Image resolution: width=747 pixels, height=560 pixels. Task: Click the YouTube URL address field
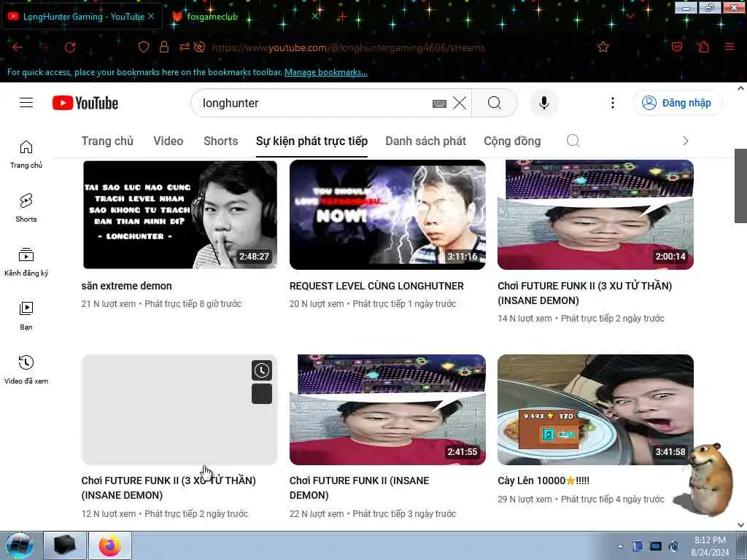(348, 47)
